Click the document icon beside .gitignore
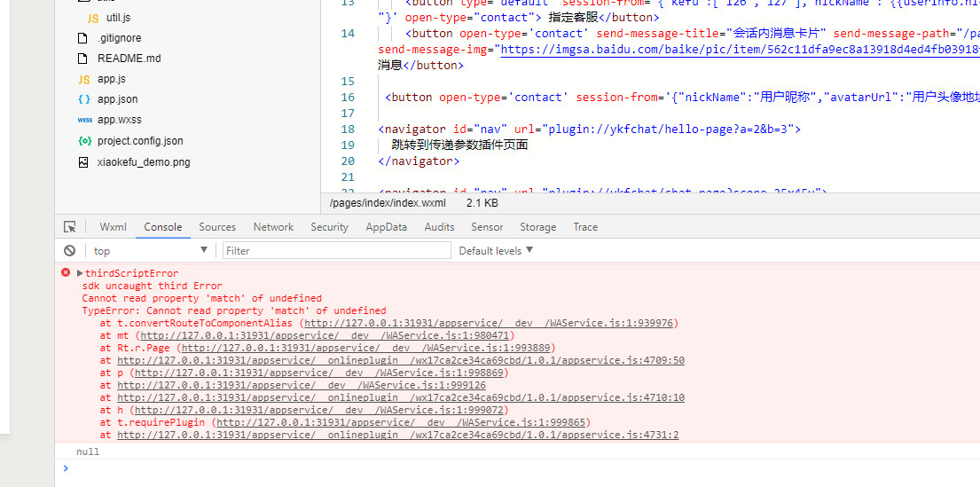 point(82,38)
